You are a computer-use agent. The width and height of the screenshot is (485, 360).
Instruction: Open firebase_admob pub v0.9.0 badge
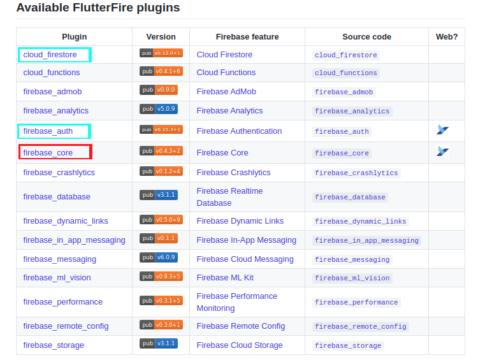point(159,90)
